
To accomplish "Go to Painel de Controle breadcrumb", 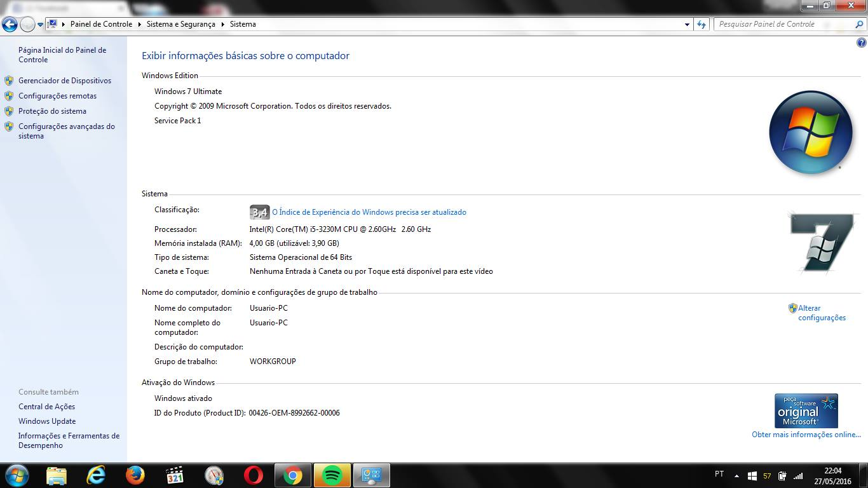I will pyautogui.click(x=101, y=24).
